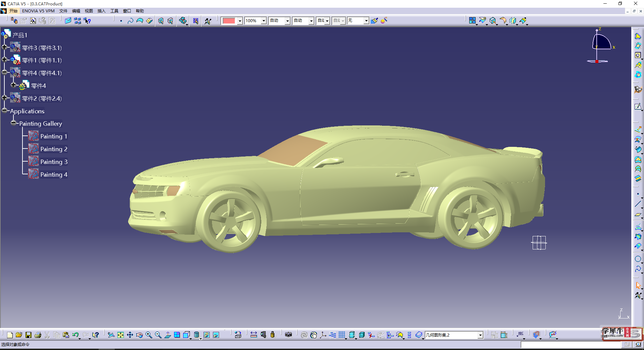The height and width of the screenshot is (350, 644).
Task: Open the Multi-view layout icon
Action: pos(177,335)
